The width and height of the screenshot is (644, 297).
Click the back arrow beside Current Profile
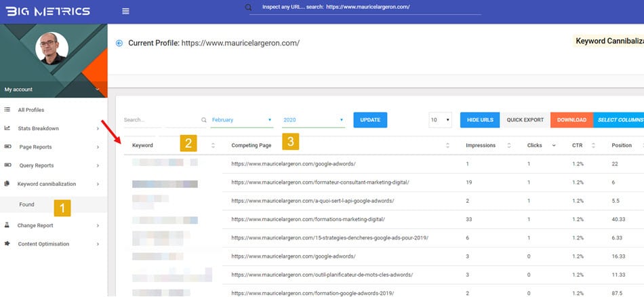click(x=119, y=43)
